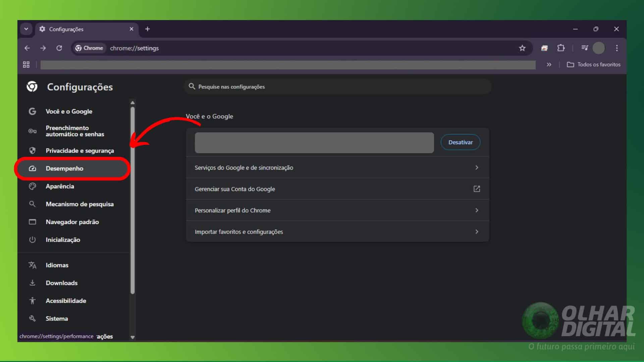Open Importar favoritos e configurações
Image resolution: width=644 pixels, height=362 pixels.
[337, 232]
